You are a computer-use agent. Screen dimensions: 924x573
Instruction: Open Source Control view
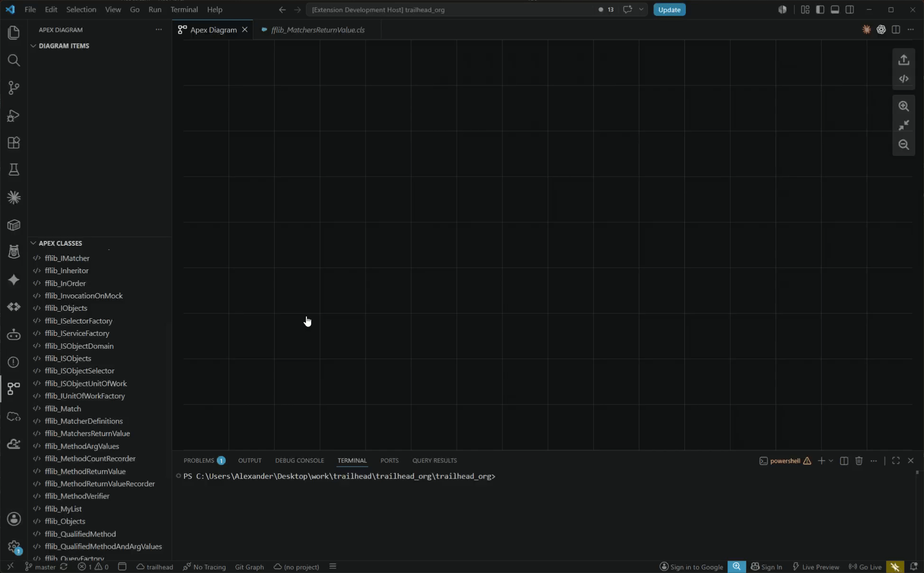pos(14,87)
